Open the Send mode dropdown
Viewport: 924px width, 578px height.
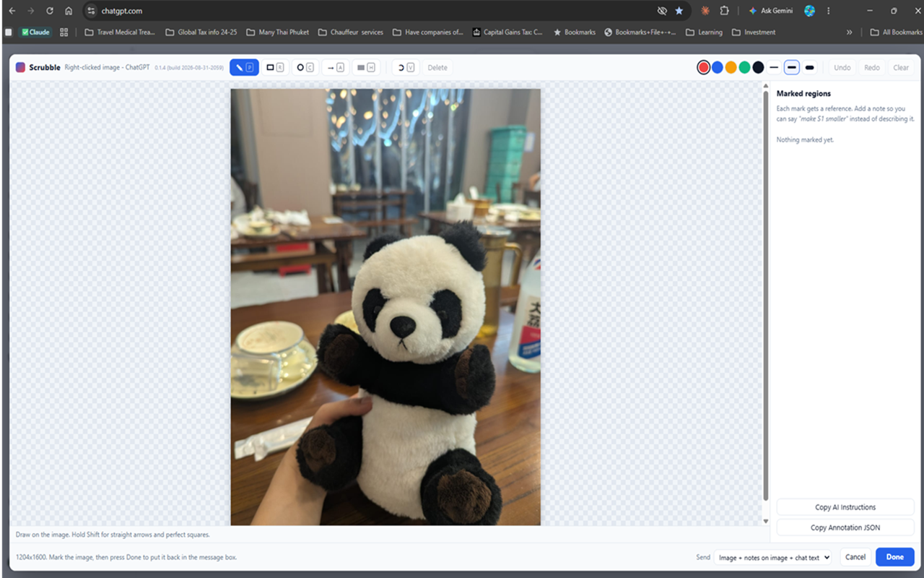772,557
